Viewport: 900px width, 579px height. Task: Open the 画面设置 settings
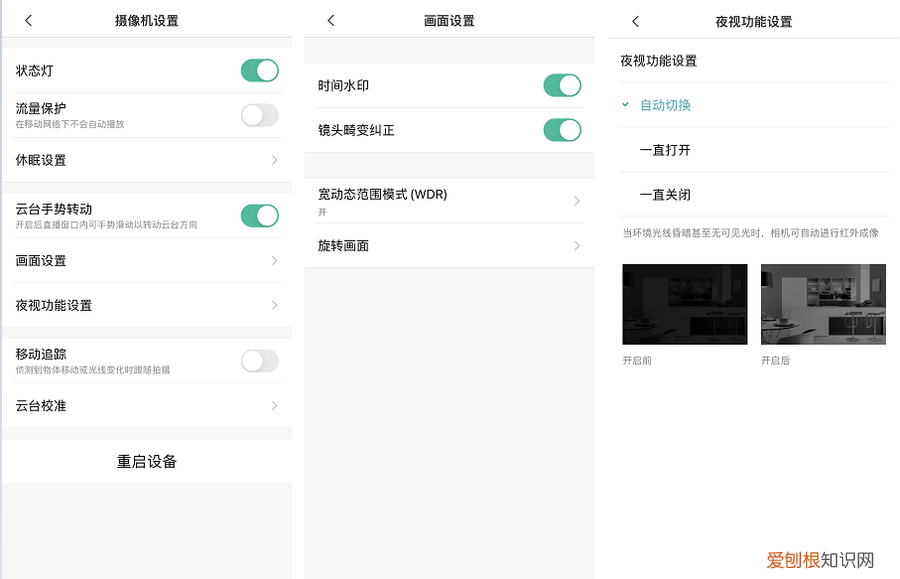[x=148, y=260]
